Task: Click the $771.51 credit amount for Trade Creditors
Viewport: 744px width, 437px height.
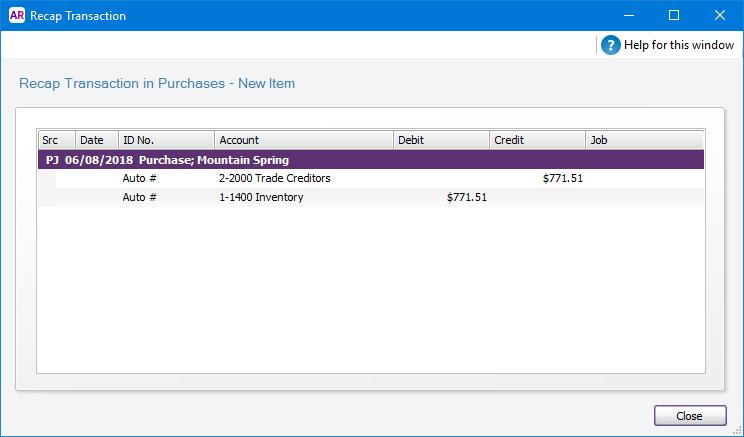Action: click(562, 179)
